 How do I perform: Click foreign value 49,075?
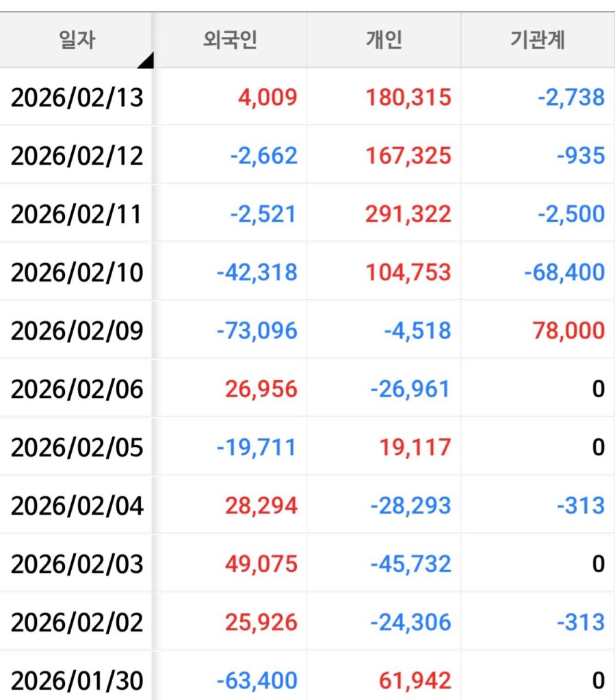point(261,564)
